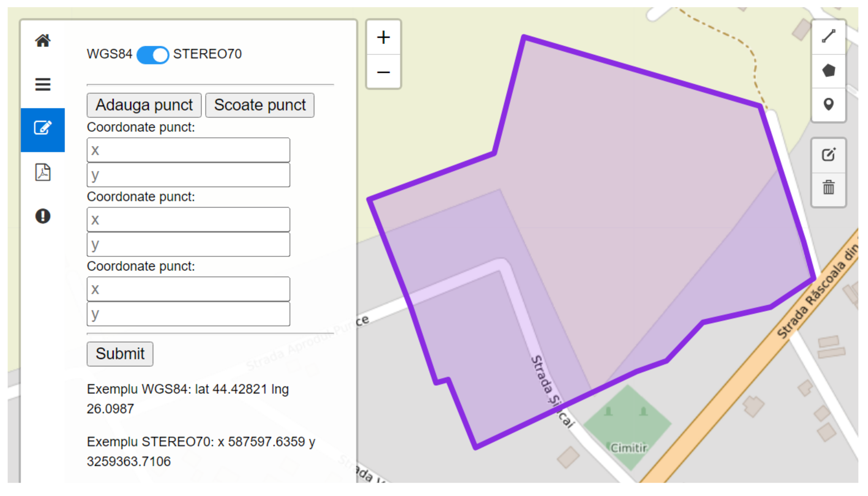Open the PDF export sidebar tab

43,172
